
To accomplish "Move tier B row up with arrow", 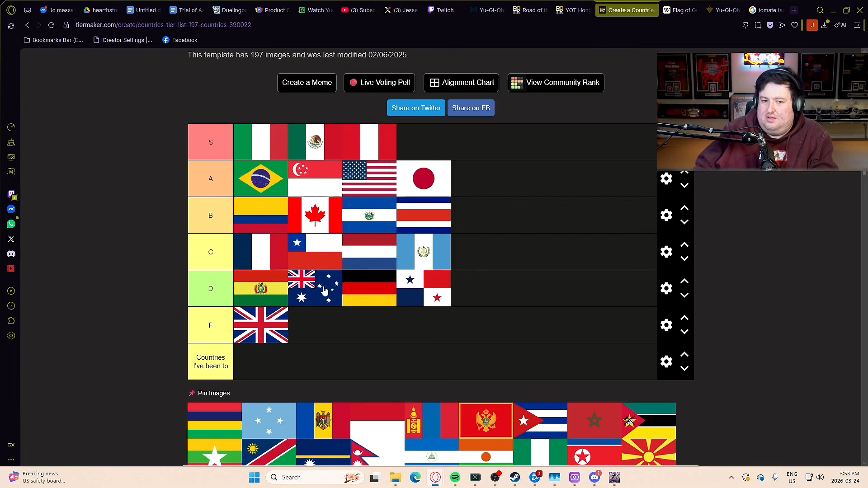I will coord(684,208).
